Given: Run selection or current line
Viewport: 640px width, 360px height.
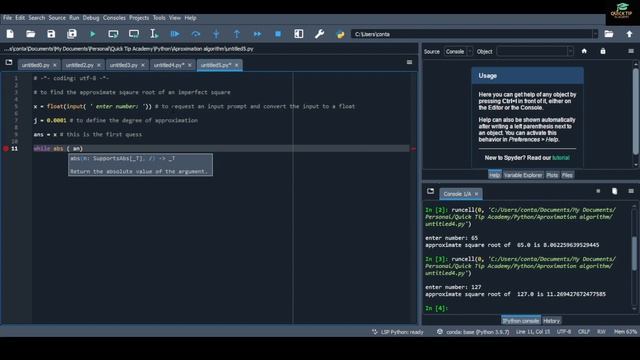Looking at the screenshot, I should (154, 34).
